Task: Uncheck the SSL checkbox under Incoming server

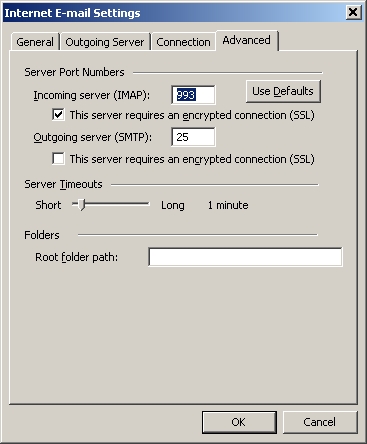Action: (x=59, y=115)
